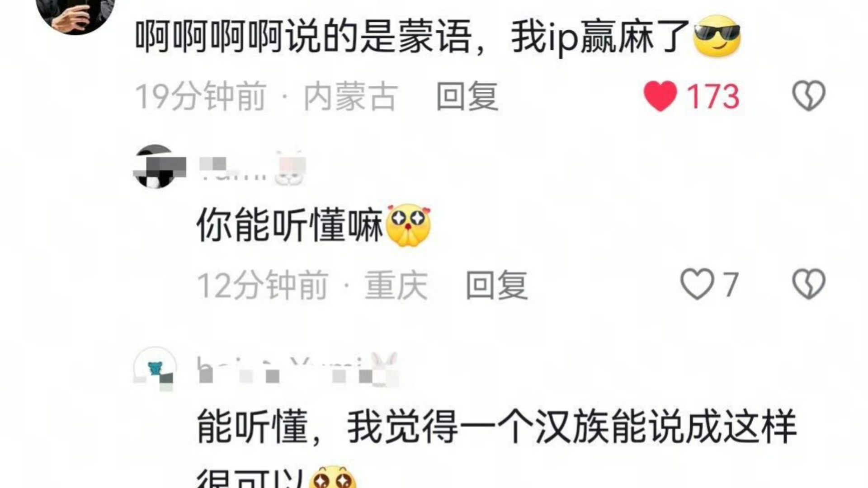Open the teal bear avatar profile
The height and width of the screenshot is (488, 868).
tap(155, 368)
